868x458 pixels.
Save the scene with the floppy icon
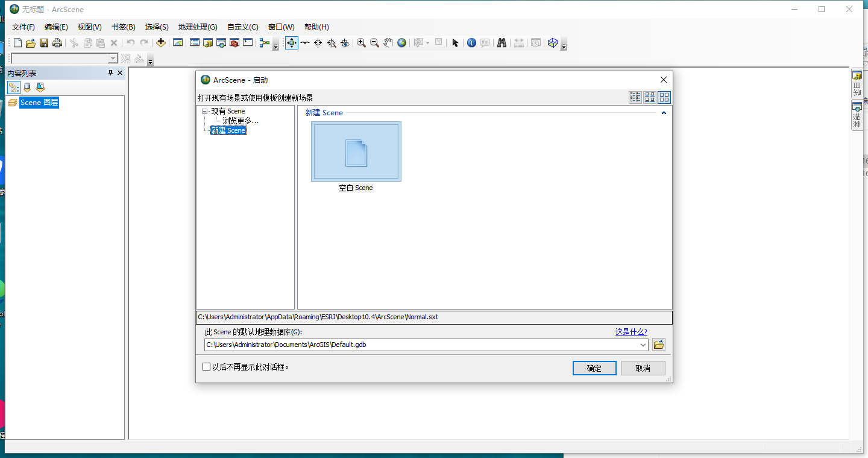44,43
